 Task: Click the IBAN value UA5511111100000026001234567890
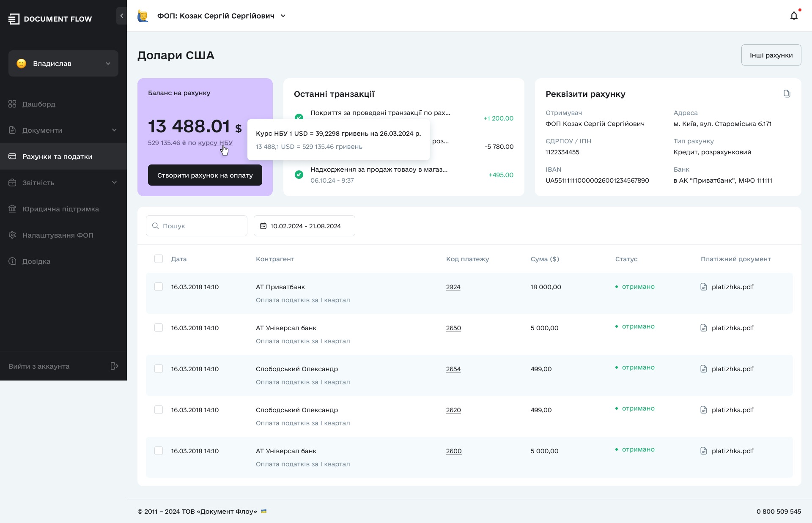pyautogui.click(x=597, y=180)
